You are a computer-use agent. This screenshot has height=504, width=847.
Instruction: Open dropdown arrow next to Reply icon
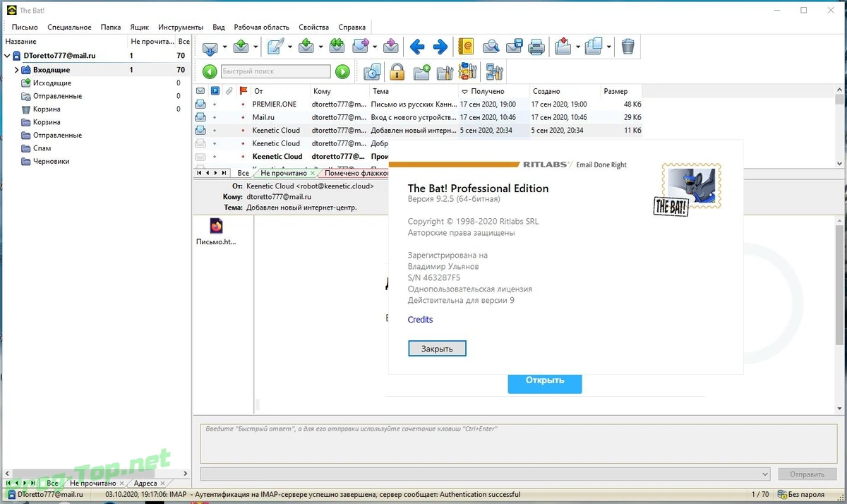click(320, 48)
